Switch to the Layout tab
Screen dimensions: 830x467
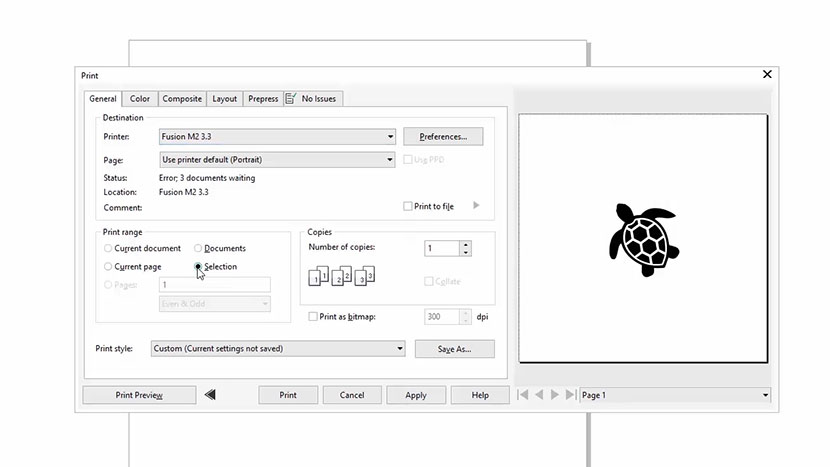225,99
